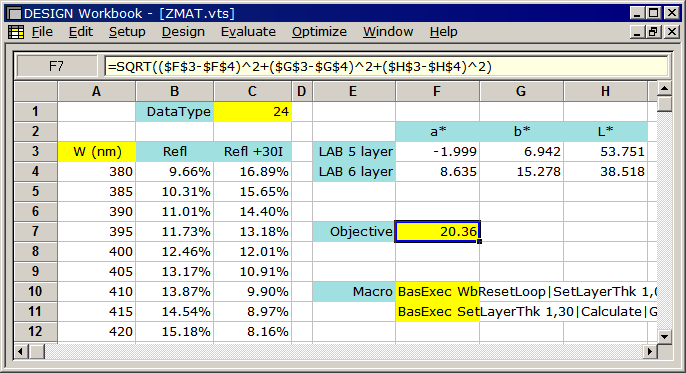Screen dimensions: 686x373
Task: Minimize the inner ZMAT.vts document window
Action: pyautogui.click(x=638, y=32)
